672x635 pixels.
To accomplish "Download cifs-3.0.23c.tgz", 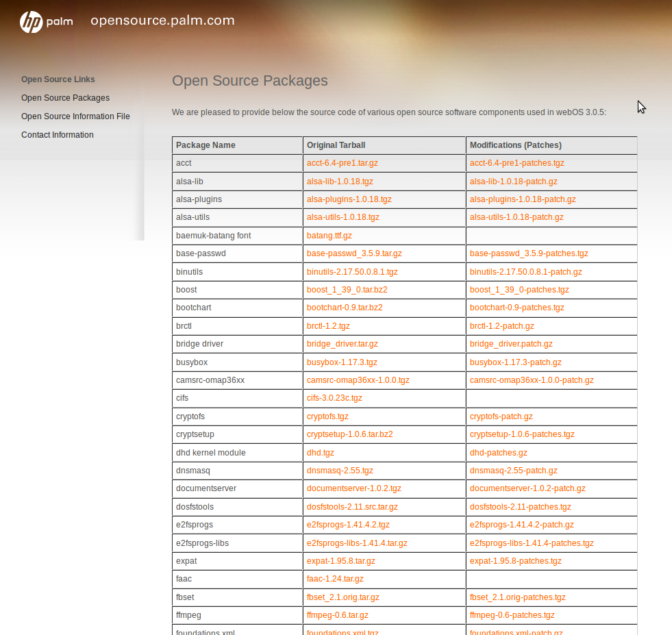I will point(334,397).
